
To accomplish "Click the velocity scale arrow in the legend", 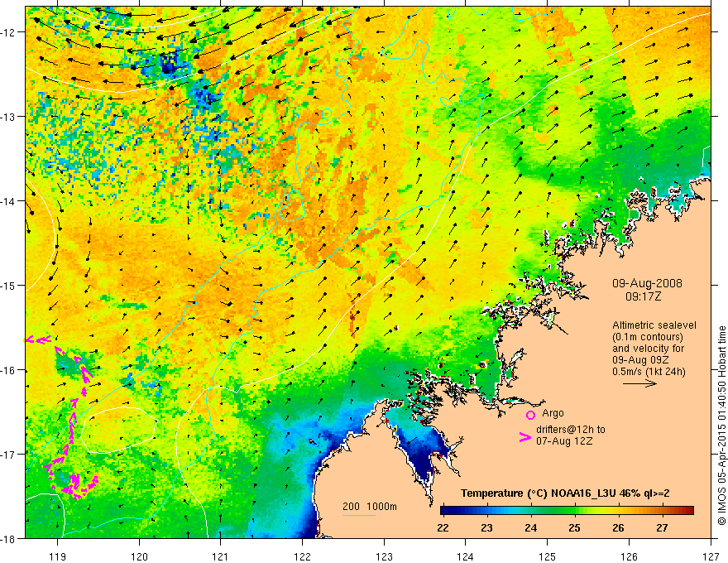I will [639, 383].
